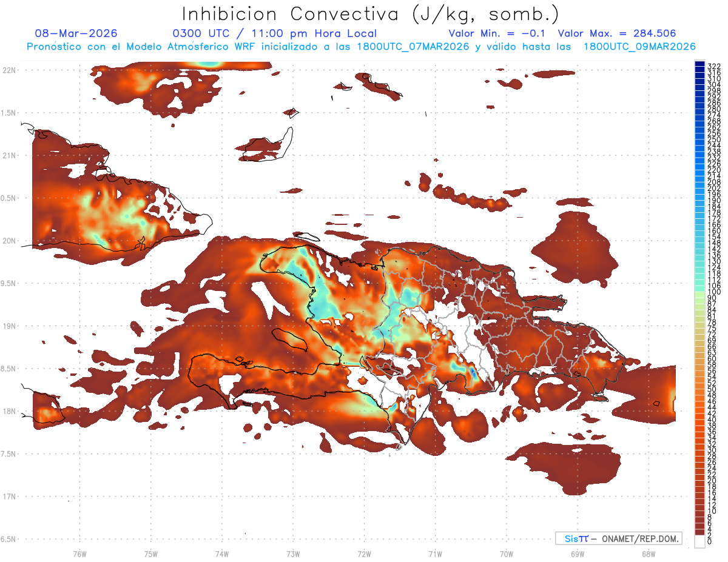Click the "68W" longitude label
The image size is (728, 562).
click(x=648, y=554)
